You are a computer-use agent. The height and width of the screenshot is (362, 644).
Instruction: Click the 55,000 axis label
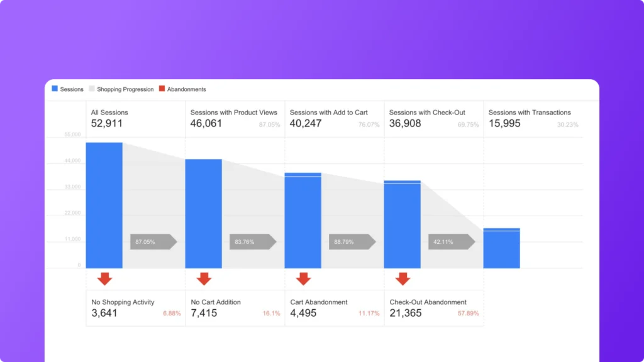73,134
